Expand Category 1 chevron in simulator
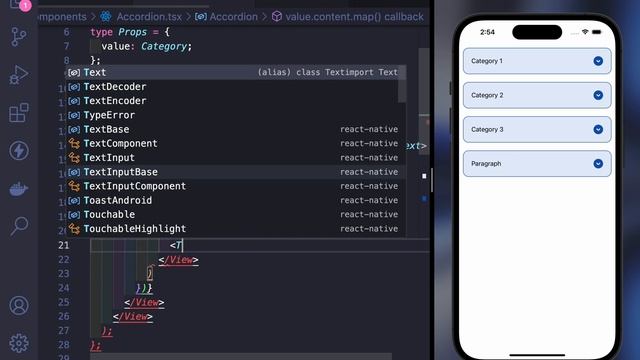 coord(598,61)
